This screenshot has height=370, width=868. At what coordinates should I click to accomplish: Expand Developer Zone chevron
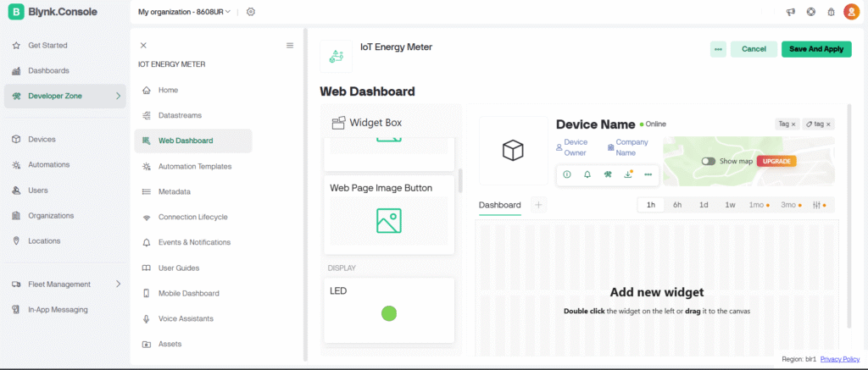tap(118, 97)
